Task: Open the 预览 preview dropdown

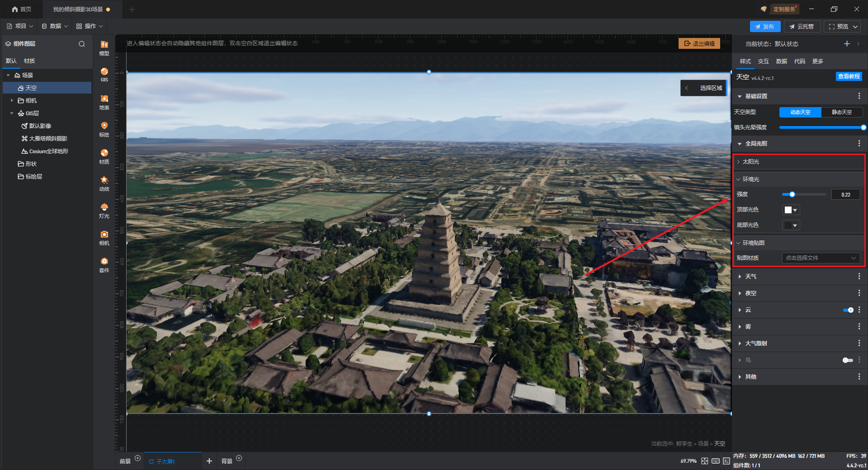Action: [855, 27]
